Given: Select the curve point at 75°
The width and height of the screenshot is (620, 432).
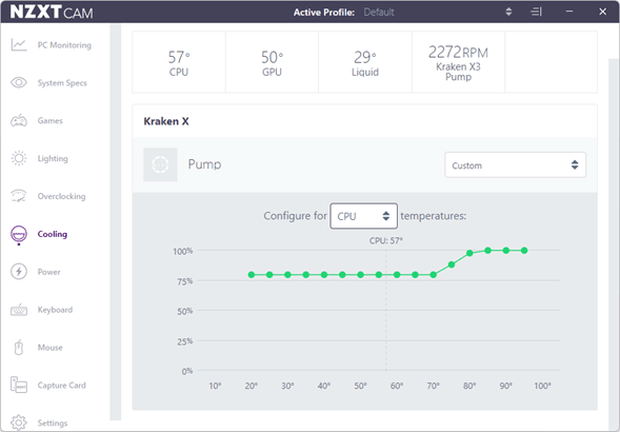Looking at the screenshot, I should 452,264.
